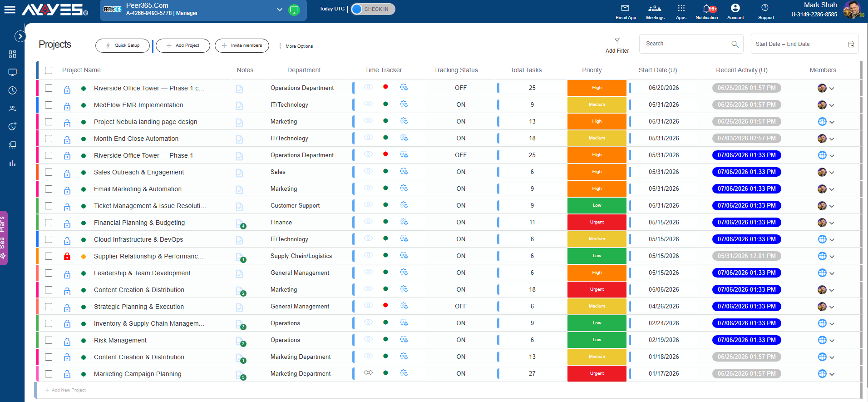
Task: Open the Risk Management project
Action: (x=120, y=340)
